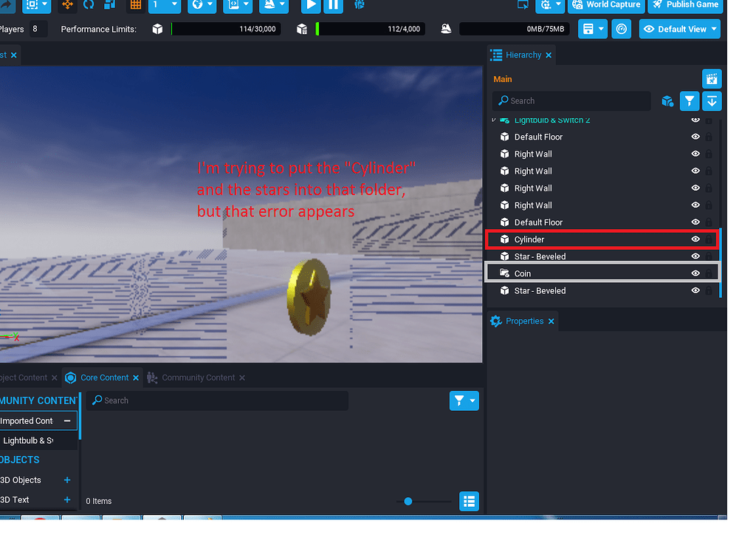Click the Redo arrow icon
The width and height of the screenshot is (756, 546).
[5, 5]
